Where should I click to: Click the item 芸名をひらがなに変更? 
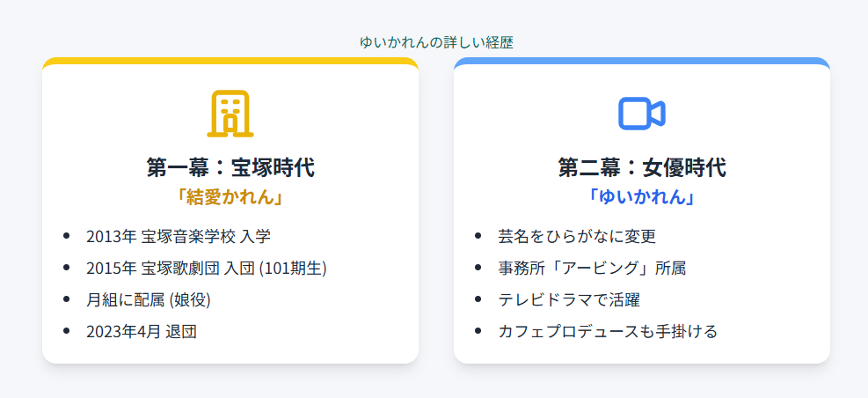(577, 236)
